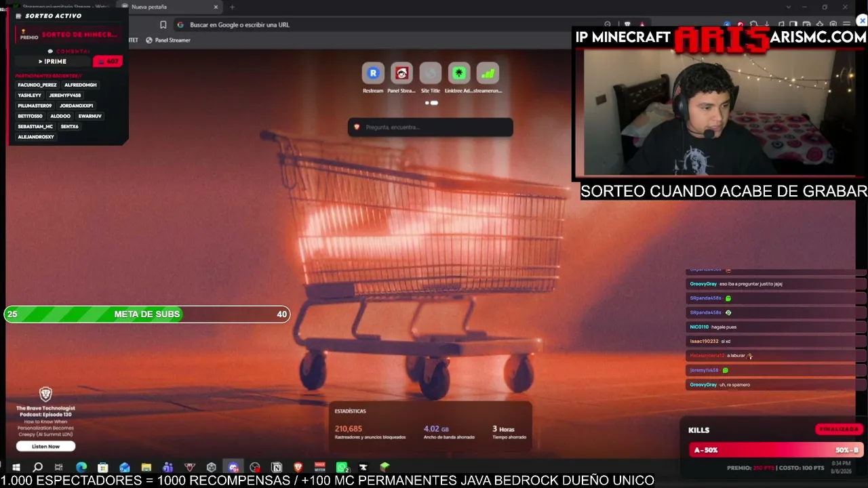Open the Brave Rewards triangle icon
This screenshot has height=488, width=868.
coord(643,25)
